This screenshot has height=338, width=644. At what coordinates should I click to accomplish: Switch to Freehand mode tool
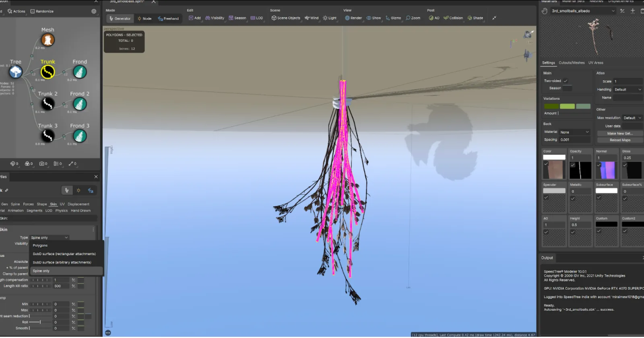168,19
